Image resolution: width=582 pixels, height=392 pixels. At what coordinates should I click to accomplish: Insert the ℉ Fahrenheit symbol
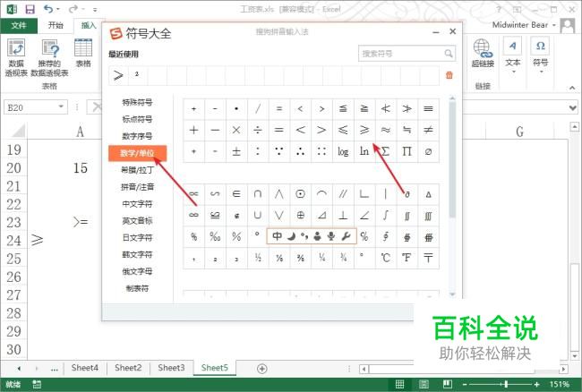click(407, 258)
